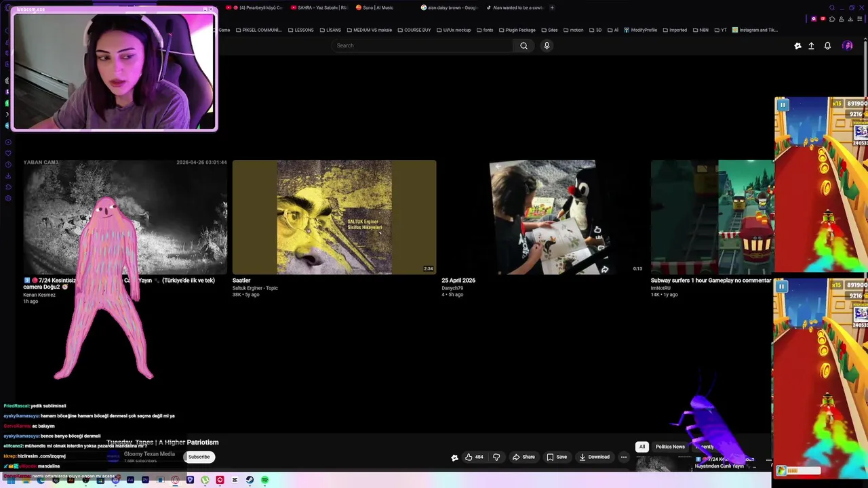Click the Kenan Kesmez channel name

click(x=39, y=295)
